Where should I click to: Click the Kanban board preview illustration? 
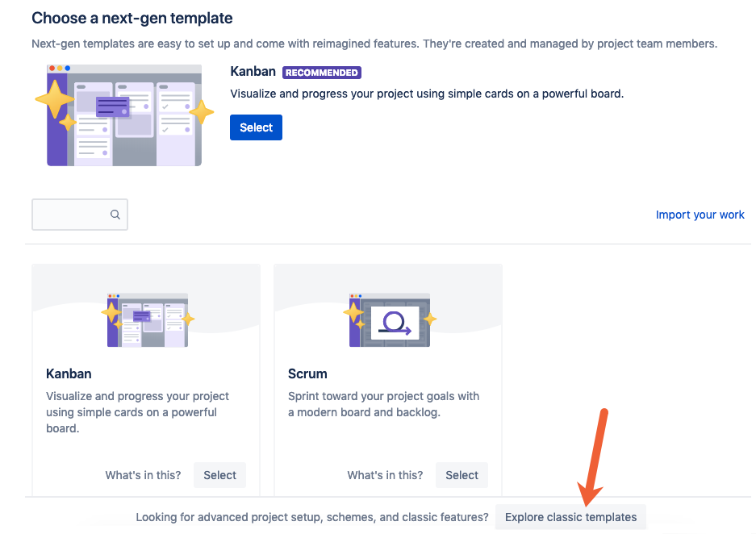(125, 115)
